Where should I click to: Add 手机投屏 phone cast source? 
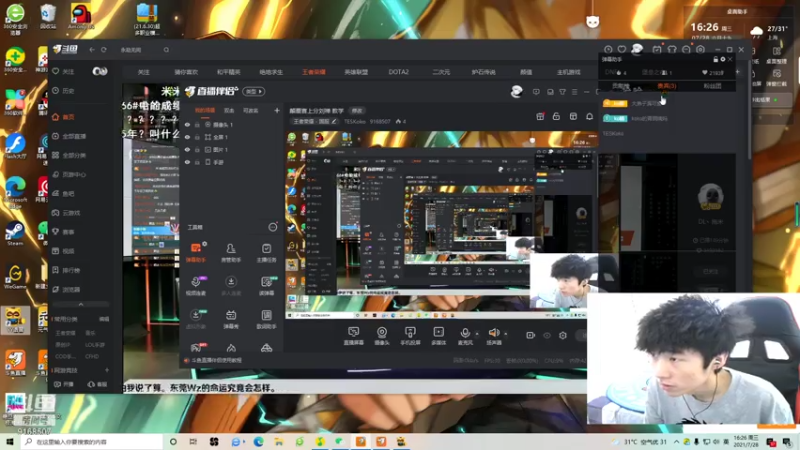coord(410,336)
